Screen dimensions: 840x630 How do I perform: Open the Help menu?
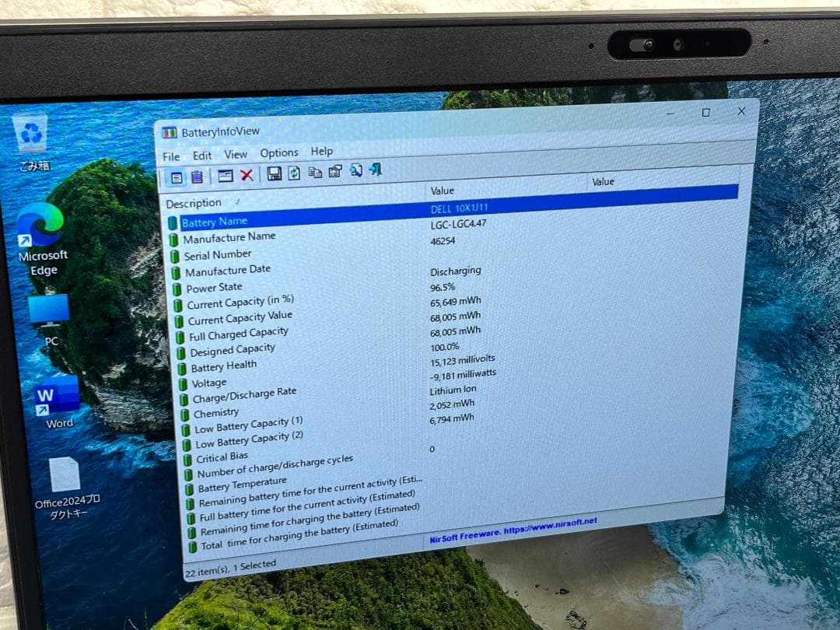322,152
